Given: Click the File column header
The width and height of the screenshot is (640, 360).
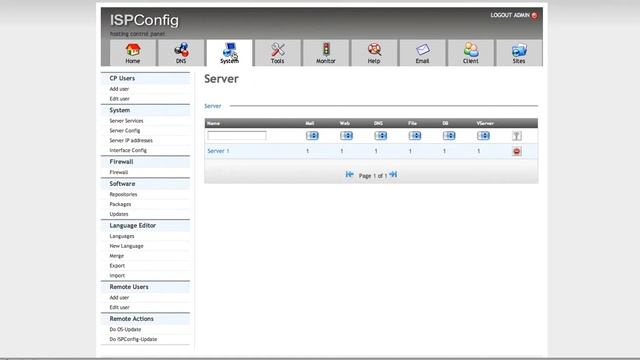Looking at the screenshot, I should click(x=412, y=123).
